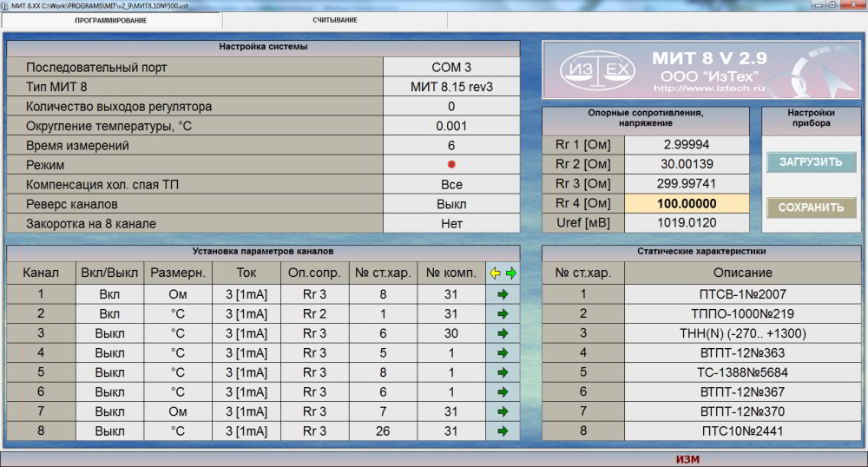
Task: Toggle channel 1 Вкл/Выкл state
Action: (109, 294)
